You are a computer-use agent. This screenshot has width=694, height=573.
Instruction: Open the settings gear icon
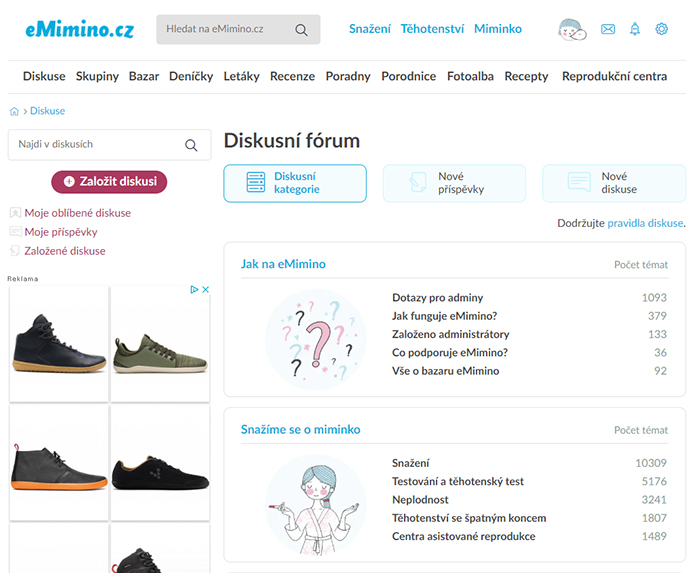click(x=661, y=30)
